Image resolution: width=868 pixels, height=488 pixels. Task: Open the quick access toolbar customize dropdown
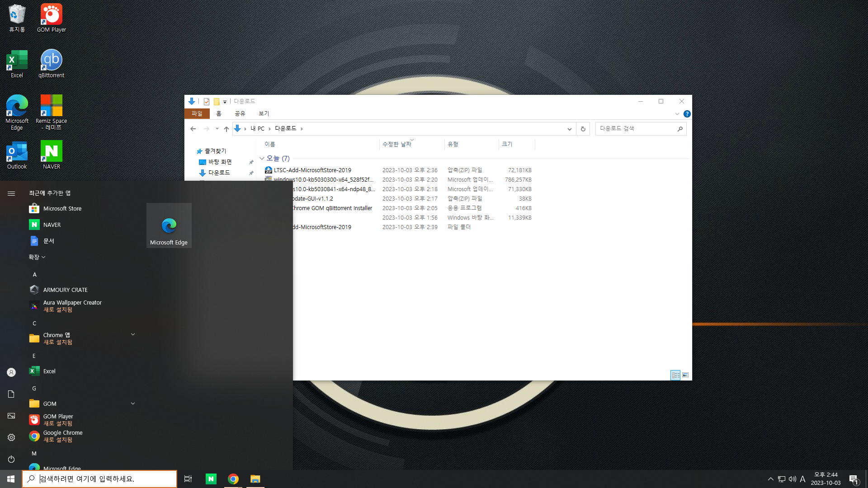point(225,102)
